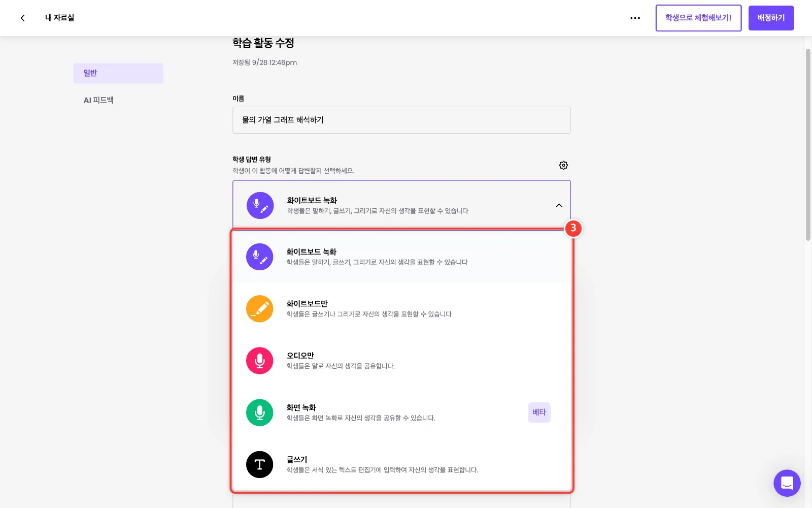This screenshot has width=812, height=508.
Task: Click description 학생들은 말로 자신의 생각을 공유합니다.
Action: pyautogui.click(x=341, y=366)
